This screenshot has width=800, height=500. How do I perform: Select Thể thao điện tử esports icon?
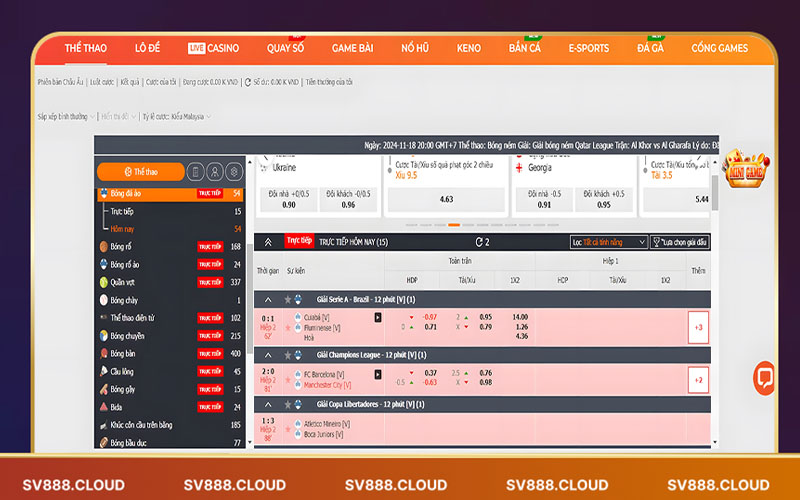point(104,317)
